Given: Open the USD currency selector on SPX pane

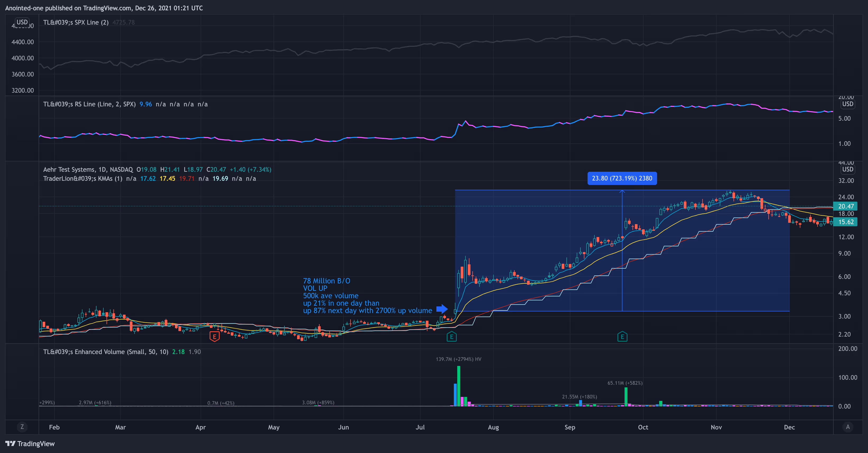Looking at the screenshot, I should 22,22.
